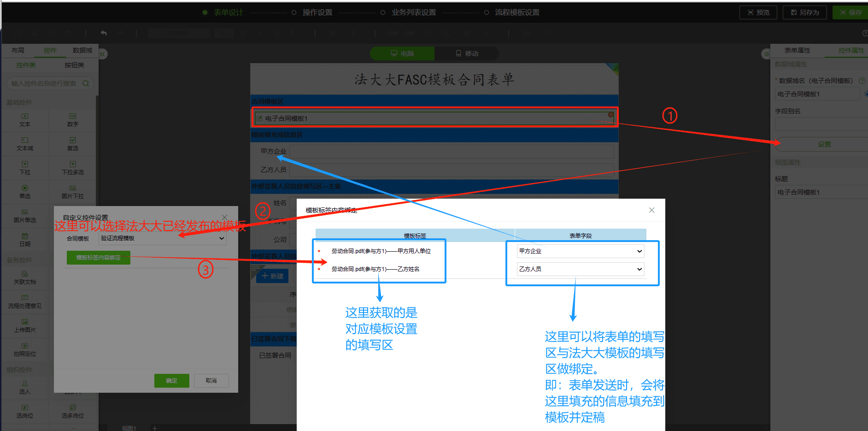
Task: Confirm with the 确定 button
Action: point(172,381)
